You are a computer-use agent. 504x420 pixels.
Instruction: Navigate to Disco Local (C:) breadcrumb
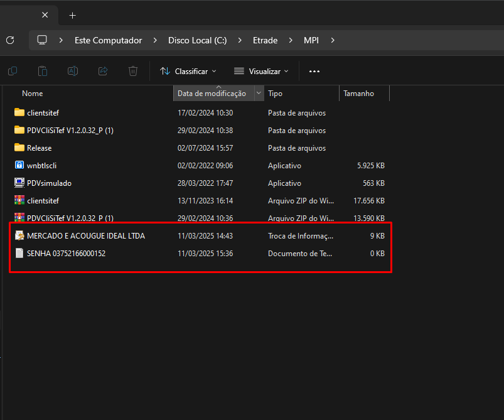tap(197, 40)
